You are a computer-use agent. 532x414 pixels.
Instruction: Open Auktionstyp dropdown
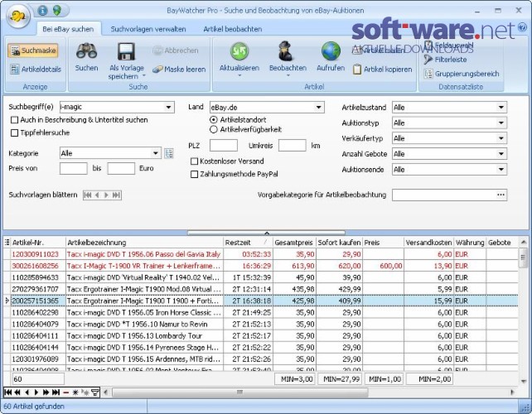coord(501,123)
